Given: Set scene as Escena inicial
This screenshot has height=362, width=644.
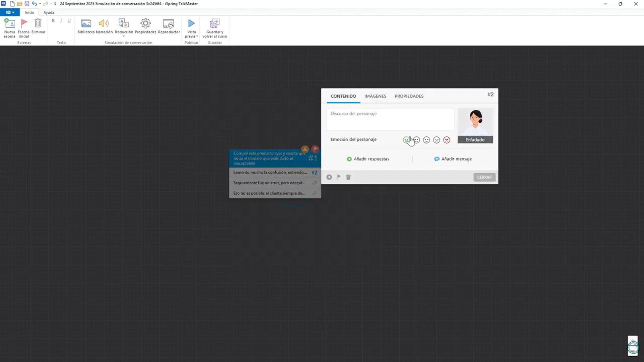Looking at the screenshot, I should 24,28.
